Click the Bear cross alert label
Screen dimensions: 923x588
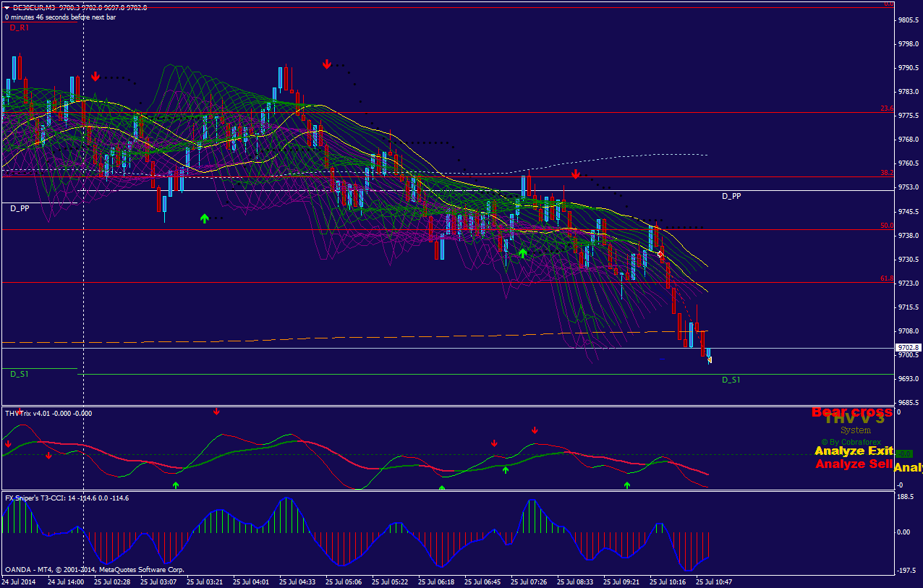point(851,412)
